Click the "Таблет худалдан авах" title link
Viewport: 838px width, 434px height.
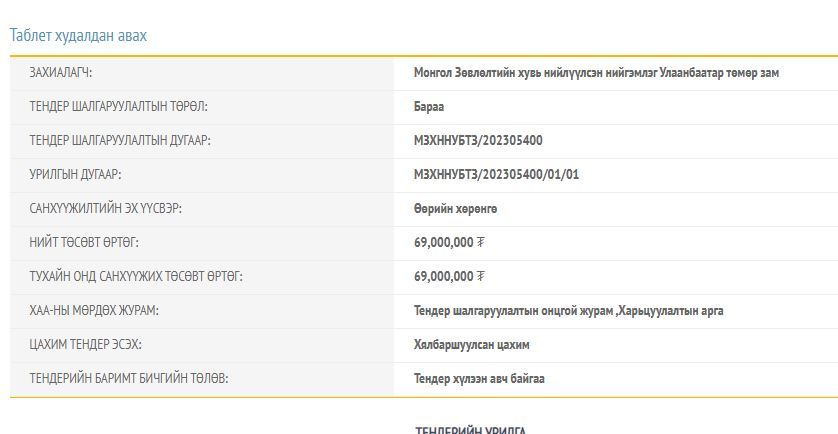[x=78, y=36]
